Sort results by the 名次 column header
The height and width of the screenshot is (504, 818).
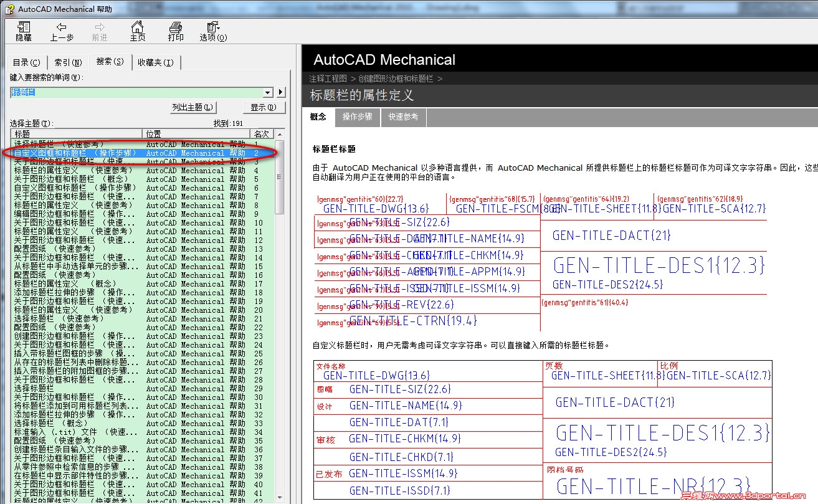pos(262,134)
